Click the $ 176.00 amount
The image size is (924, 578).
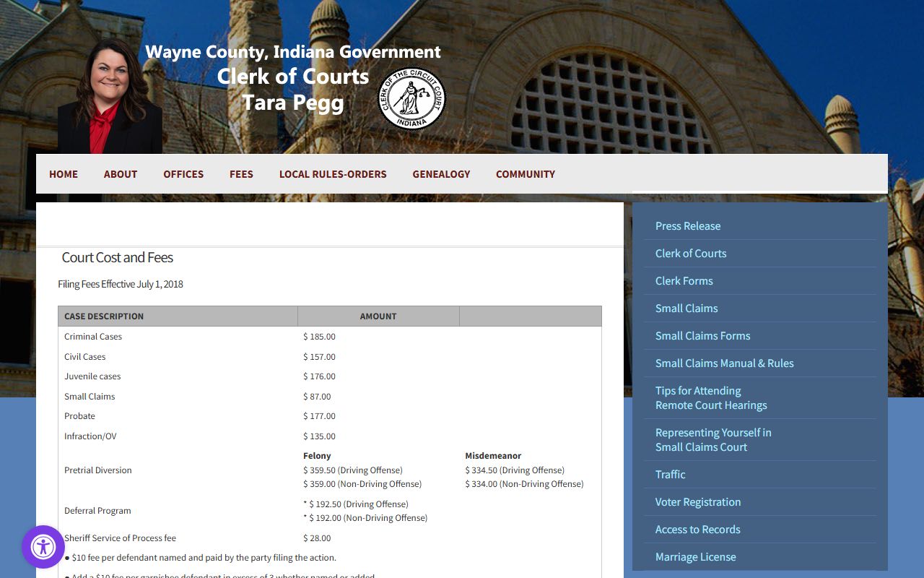[319, 376]
